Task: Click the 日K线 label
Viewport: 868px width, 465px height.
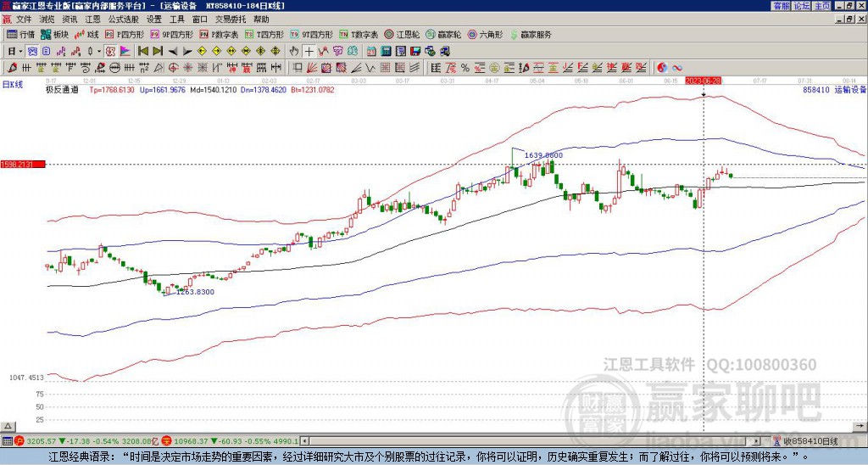Action: pyautogui.click(x=13, y=85)
